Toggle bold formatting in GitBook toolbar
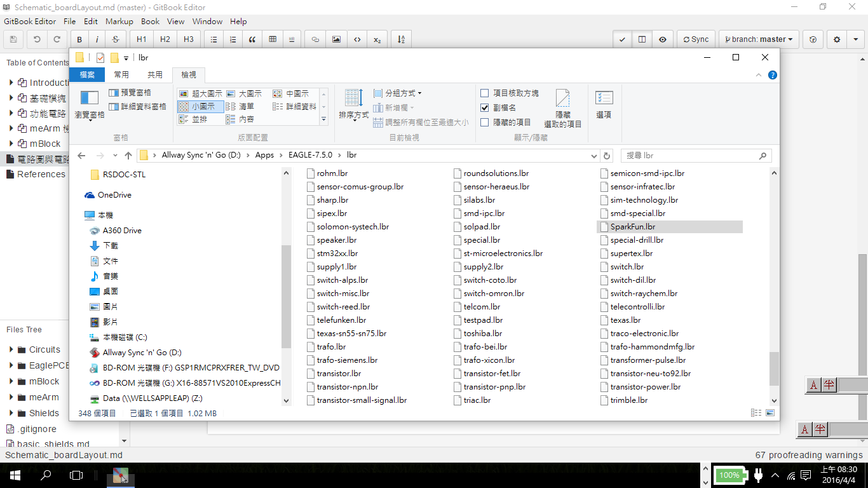This screenshot has height=488, width=868. tap(79, 39)
